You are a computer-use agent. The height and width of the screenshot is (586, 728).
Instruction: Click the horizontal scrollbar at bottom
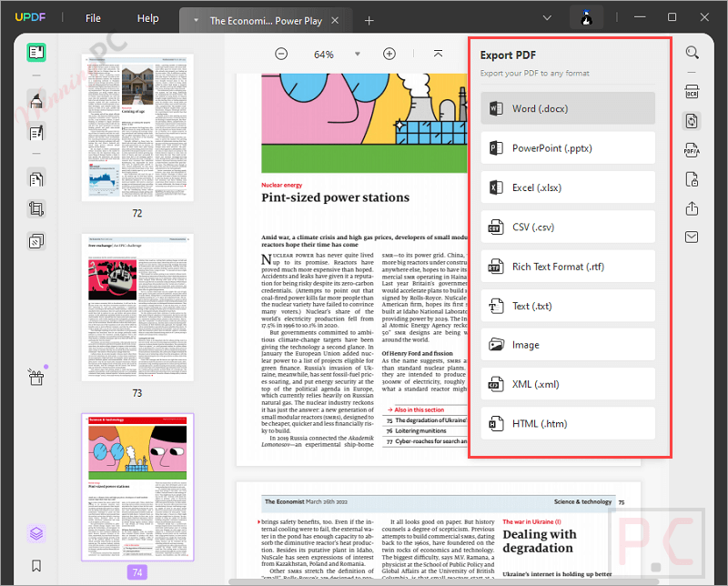pos(444,581)
